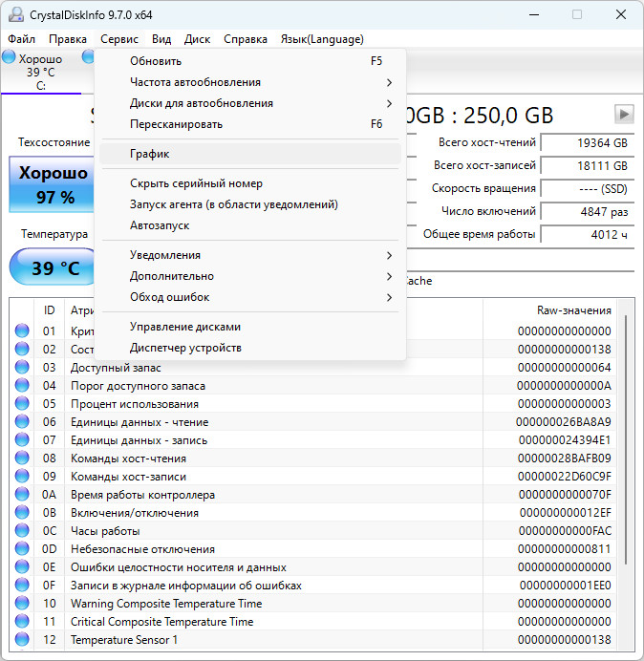Click the status orb for attribute 05
This screenshot has width=644, height=661.
pyautogui.click(x=22, y=403)
